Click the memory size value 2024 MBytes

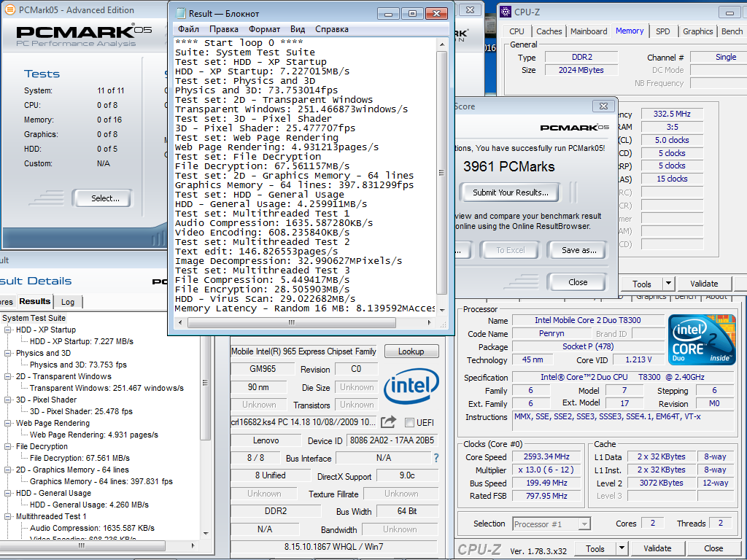coord(581,70)
